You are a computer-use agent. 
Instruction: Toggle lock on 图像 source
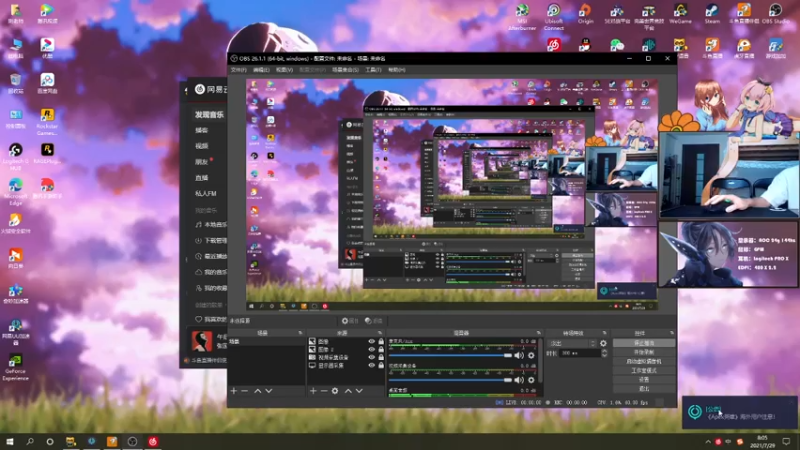(381, 341)
